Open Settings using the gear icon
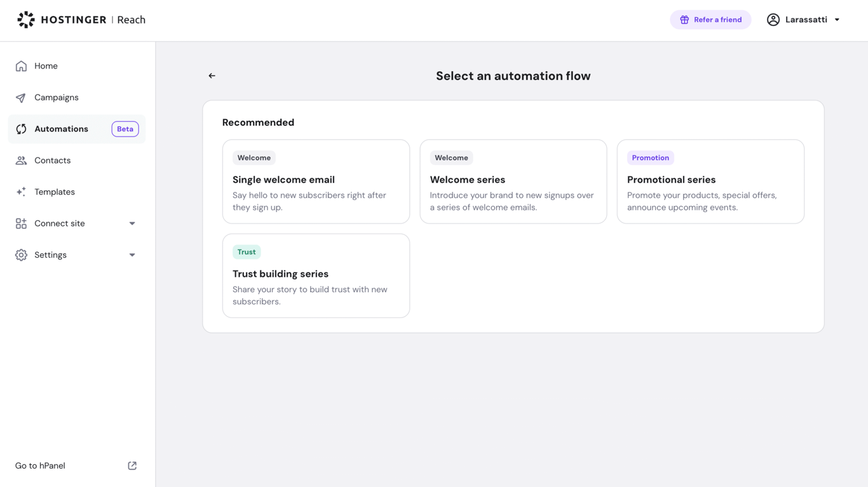The image size is (868, 487). [21, 255]
